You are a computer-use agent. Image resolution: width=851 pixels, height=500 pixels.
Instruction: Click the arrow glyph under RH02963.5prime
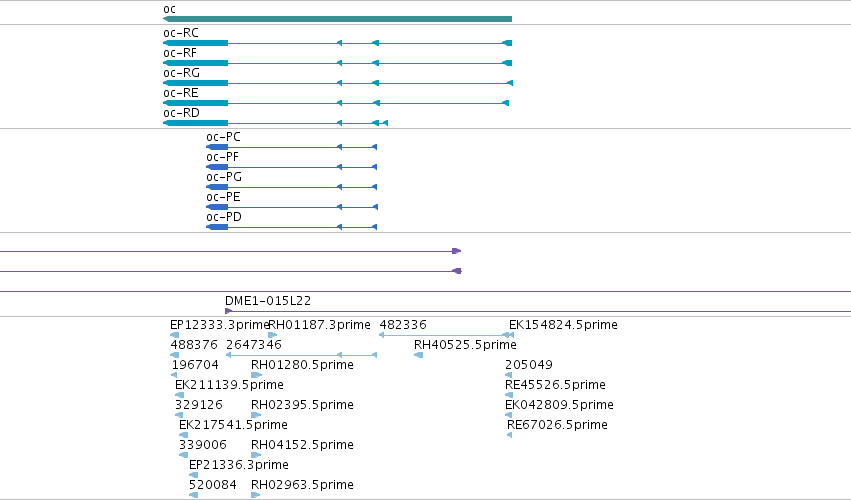point(256,495)
